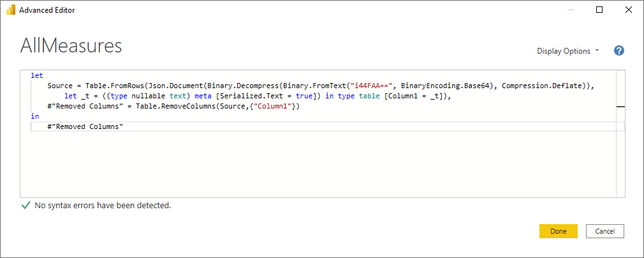Click the AllMeasures query title
Image resolution: width=644 pixels, height=258 pixels.
[71, 46]
